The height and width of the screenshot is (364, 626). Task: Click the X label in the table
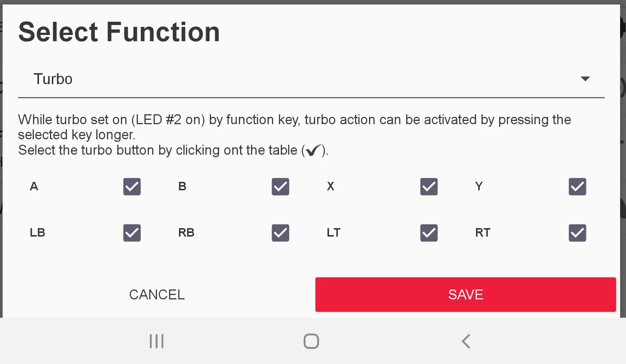pyautogui.click(x=330, y=187)
